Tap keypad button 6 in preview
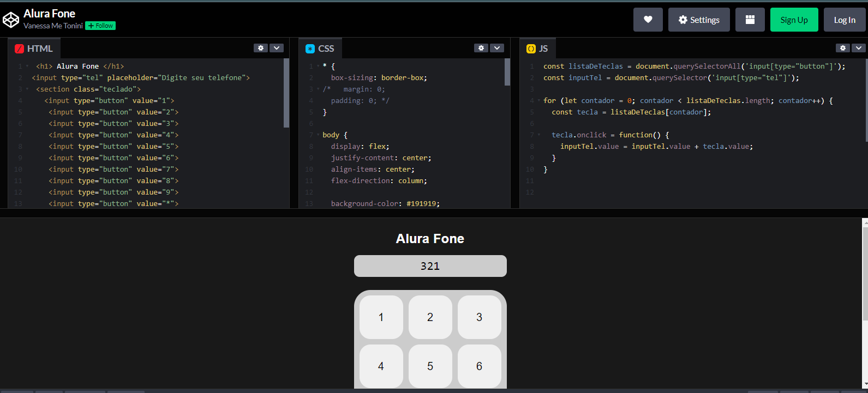The height and width of the screenshot is (393, 868). point(480,366)
